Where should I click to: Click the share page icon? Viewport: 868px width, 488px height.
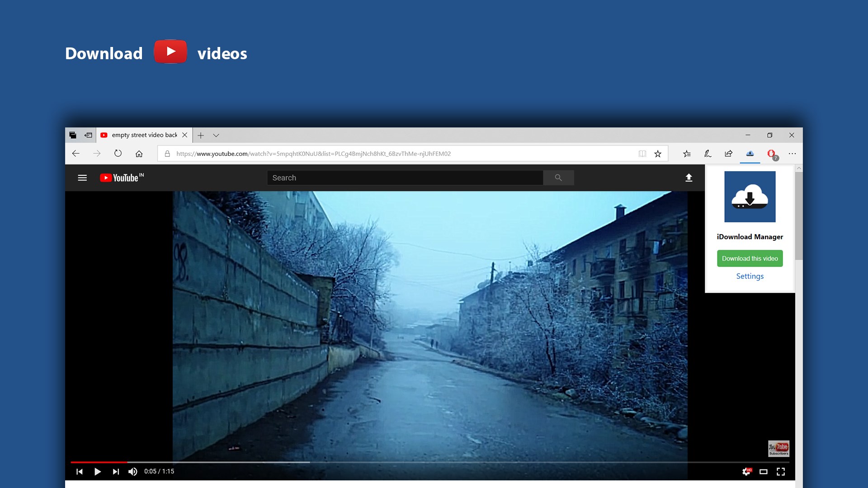pos(728,154)
